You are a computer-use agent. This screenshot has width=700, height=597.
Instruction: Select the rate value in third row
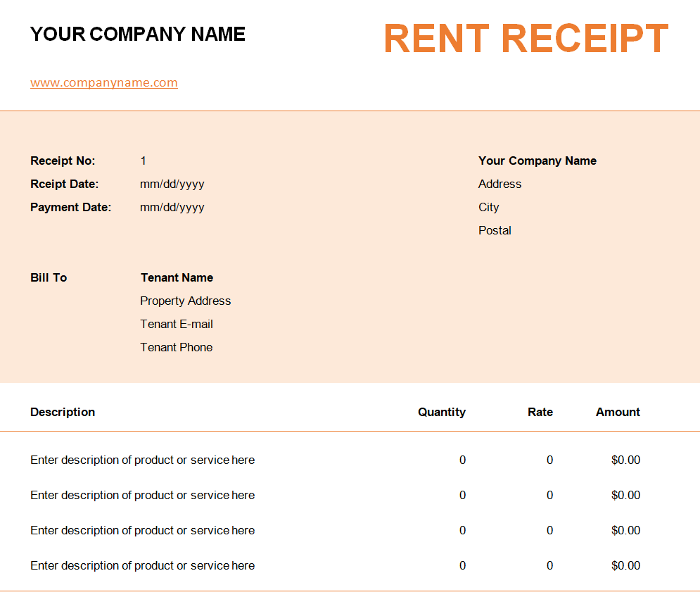(x=549, y=531)
